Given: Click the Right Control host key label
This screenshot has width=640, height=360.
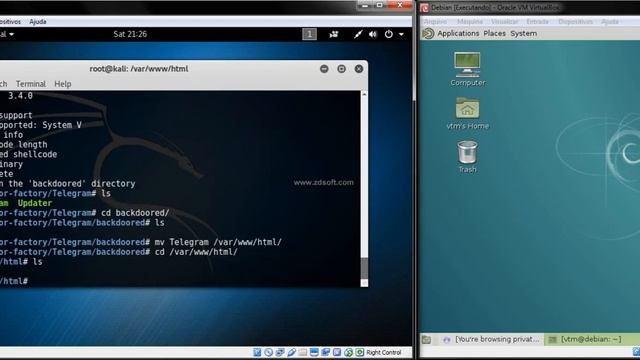Looking at the screenshot, I should pos(384,352).
